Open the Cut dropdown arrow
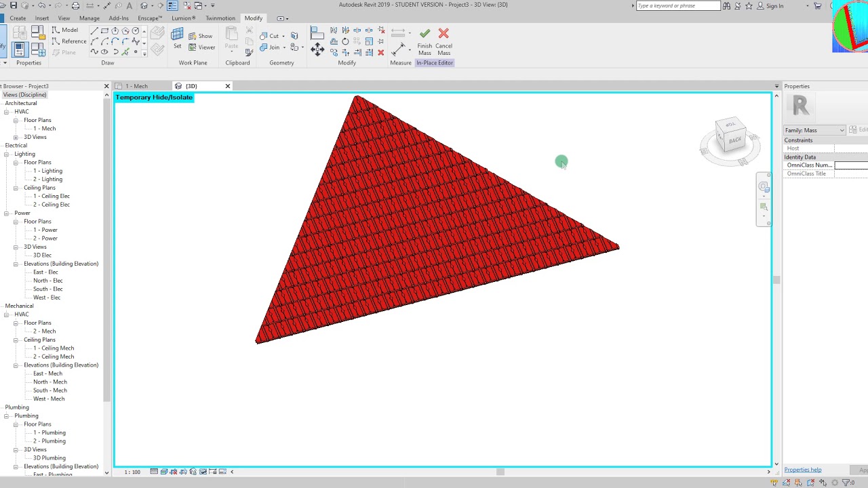This screenshot has height=488, width=868. point(283,36)
